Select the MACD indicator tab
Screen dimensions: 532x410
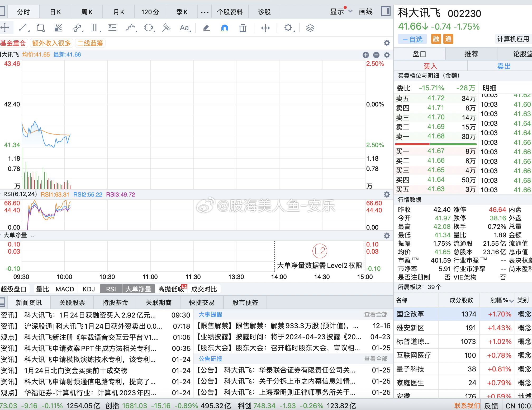(x=65, y=289)
